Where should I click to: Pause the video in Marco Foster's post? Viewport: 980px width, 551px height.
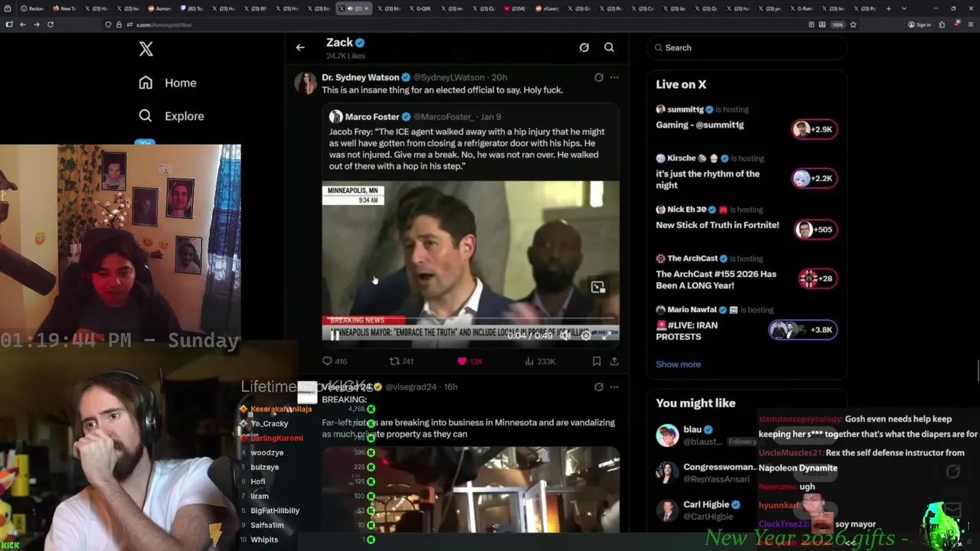(x=335, y=335)
